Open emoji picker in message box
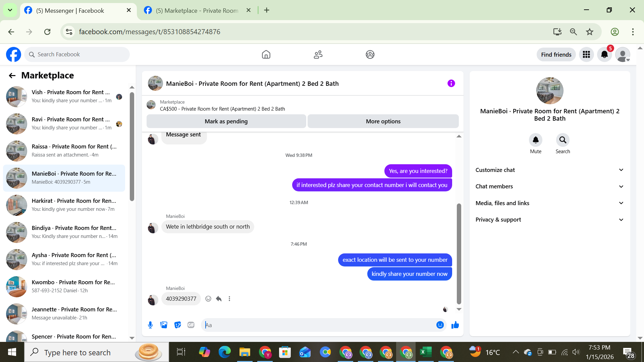The width and height of the screenshot is (644, 362). [440, 325]
